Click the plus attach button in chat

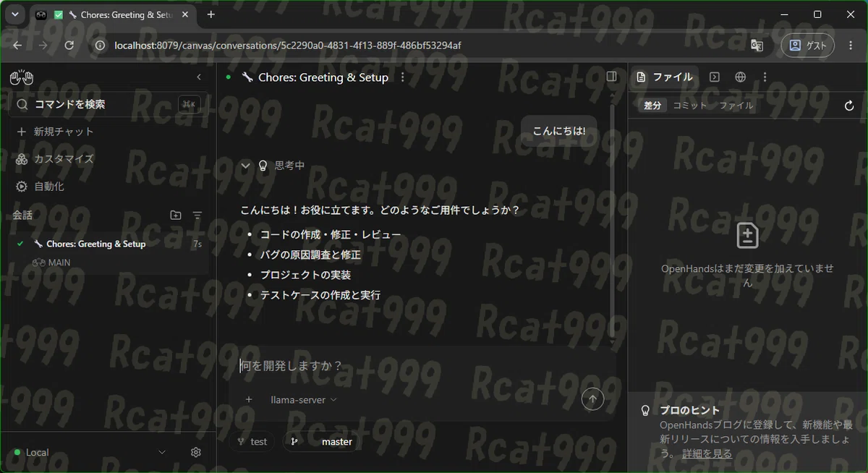pyautogui.click(x=249, y=400)
